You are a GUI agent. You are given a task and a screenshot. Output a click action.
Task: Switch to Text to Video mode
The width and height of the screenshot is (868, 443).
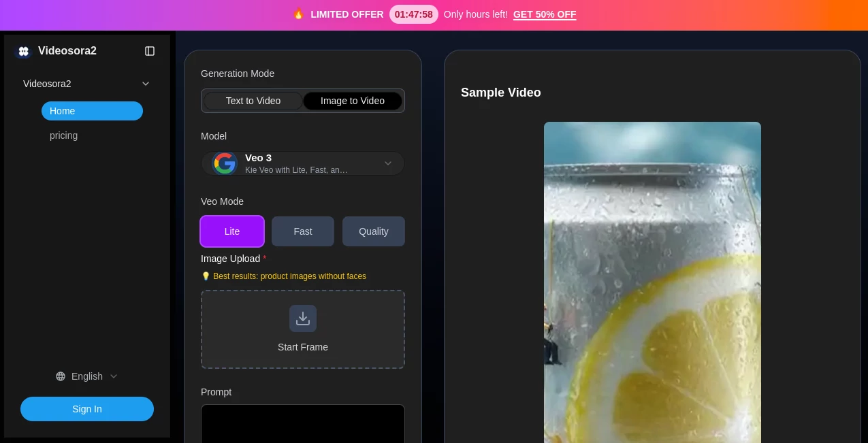tap(253, 101)
